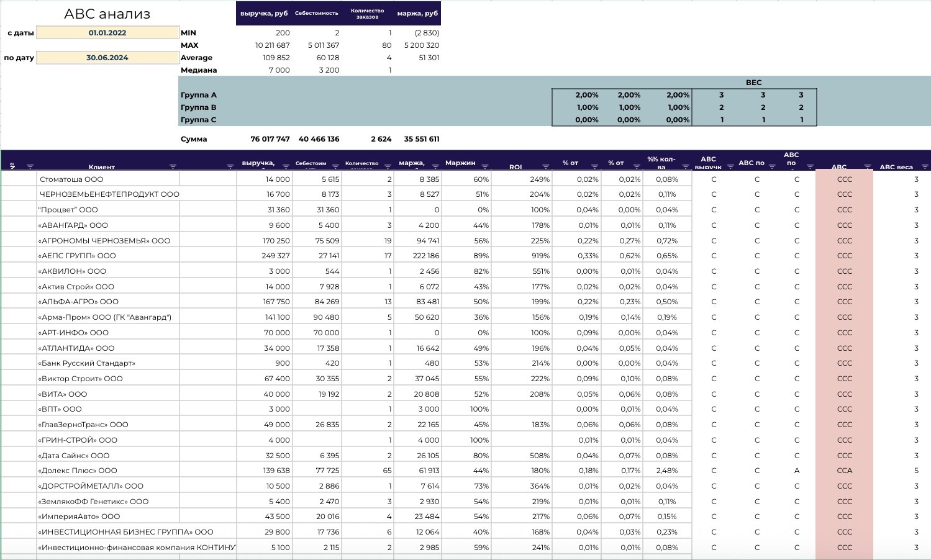Screen dimensions: 931x560
Task: Click the 'ABC анализ' title cell
Action: [x=107, y=14]
